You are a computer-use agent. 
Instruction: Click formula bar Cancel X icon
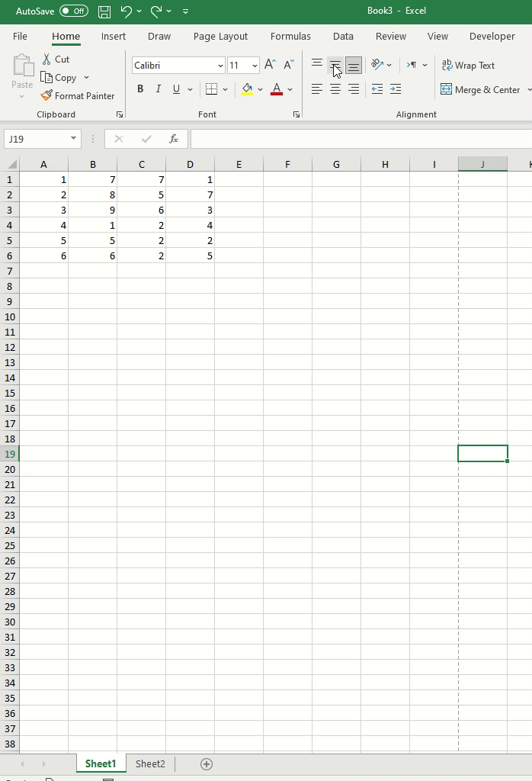(x=118, y=139)
